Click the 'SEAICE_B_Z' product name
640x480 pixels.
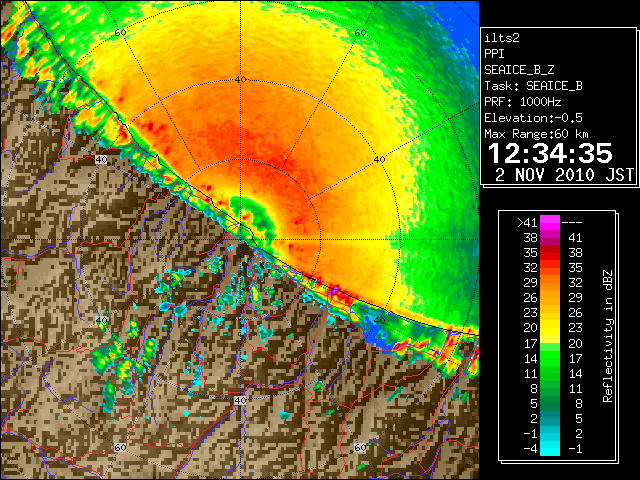[x=519, y=70]
